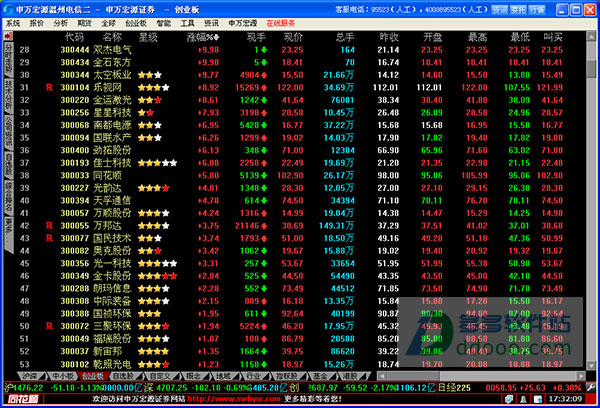Image resolution: width=600 pixels, height=408 pixels.
Task: Sort by the 总手 column header
Action: click(345, 38)
